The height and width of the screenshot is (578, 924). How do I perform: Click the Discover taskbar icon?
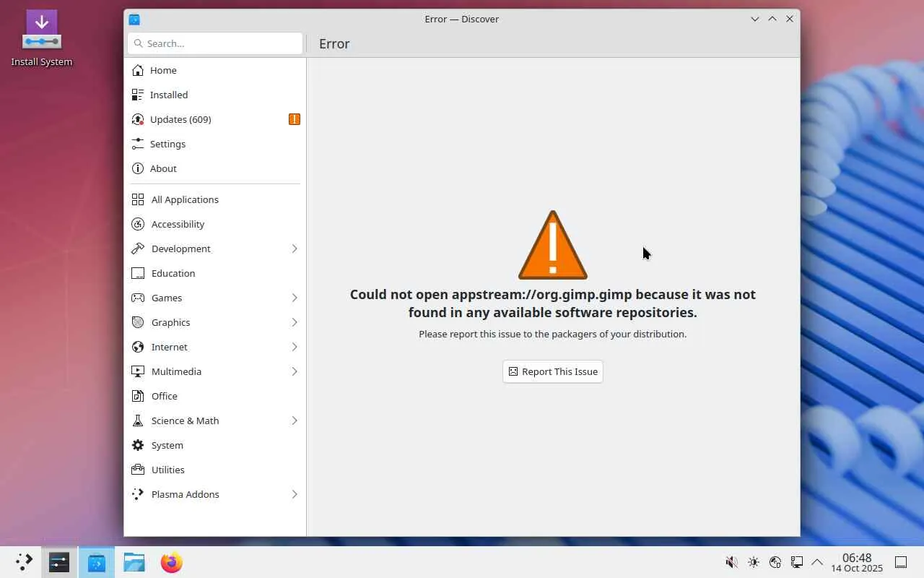tap(97, 562)
